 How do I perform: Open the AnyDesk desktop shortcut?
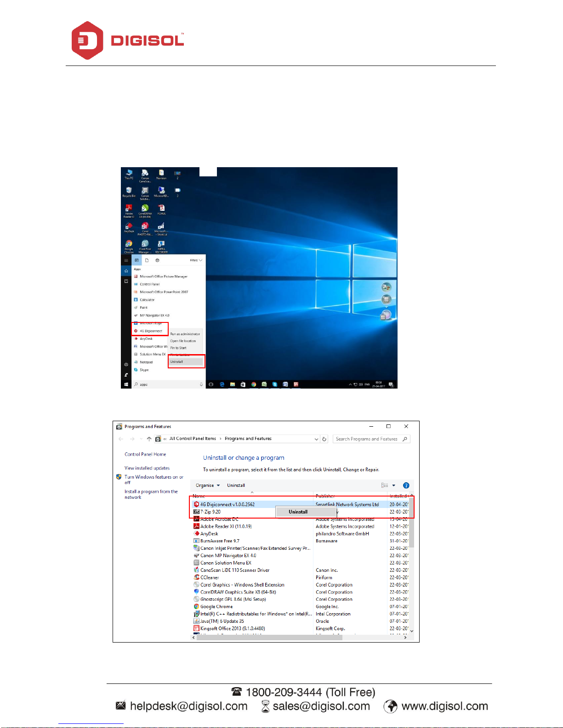pyautogui.click(x=129, y=227)
